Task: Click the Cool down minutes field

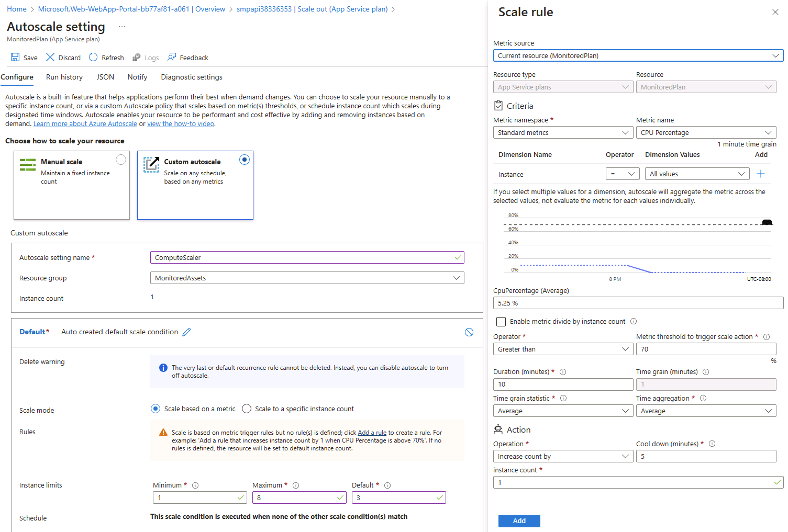Action: tap(706, 456)
